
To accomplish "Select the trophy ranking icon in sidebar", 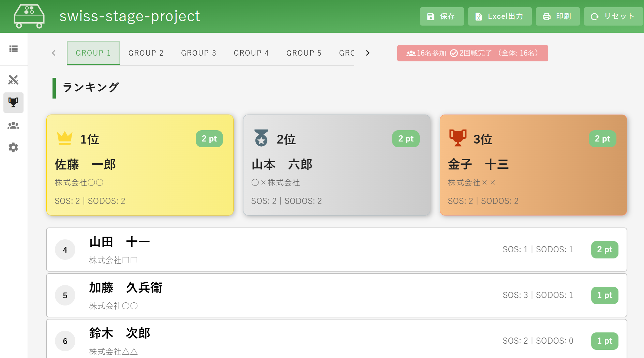I will 13,102.
